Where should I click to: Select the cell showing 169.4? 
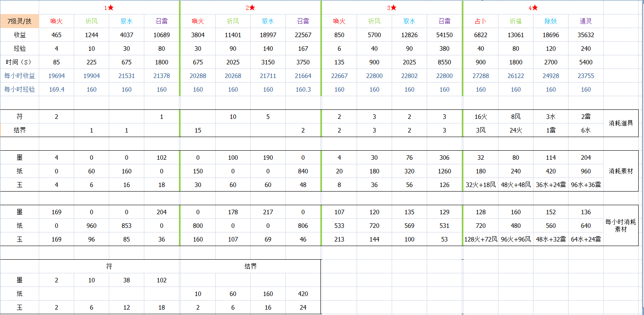(56, 89)
